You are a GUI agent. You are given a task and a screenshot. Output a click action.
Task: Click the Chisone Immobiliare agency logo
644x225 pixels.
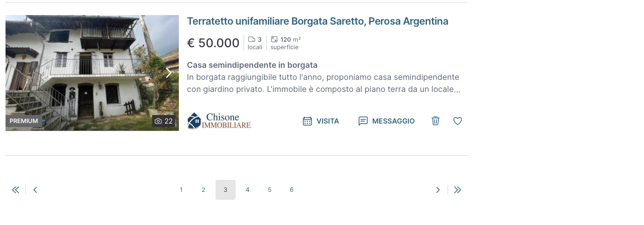tap(219, 121)
